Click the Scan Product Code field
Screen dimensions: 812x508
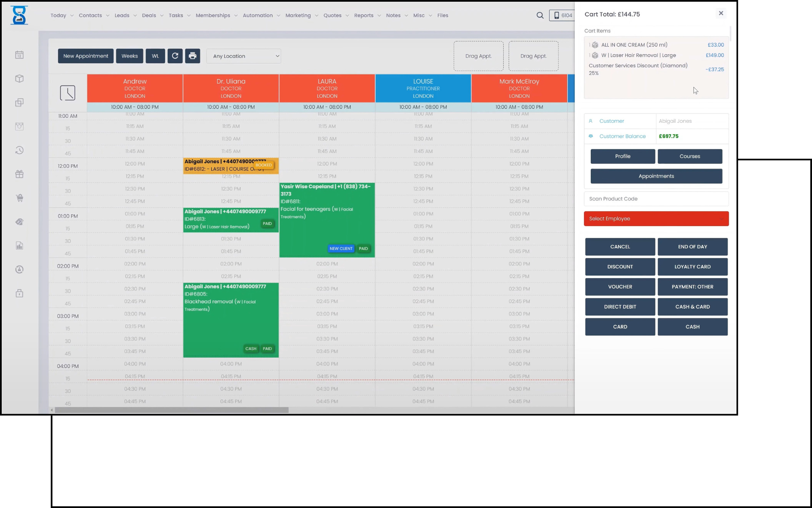[656, 199]
